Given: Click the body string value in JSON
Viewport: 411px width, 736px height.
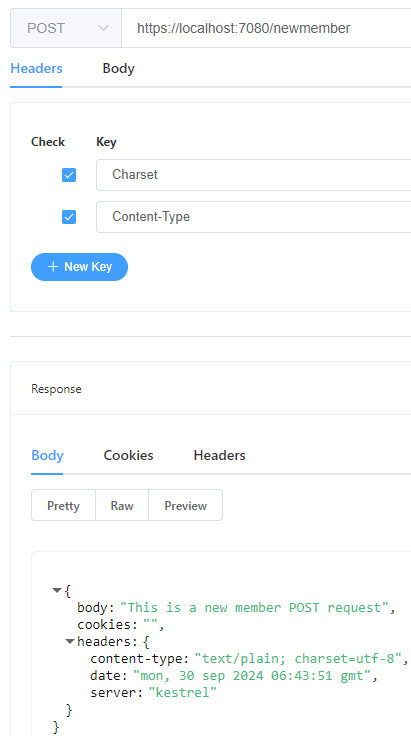Looking at the screenshot, I should point(255,607).
